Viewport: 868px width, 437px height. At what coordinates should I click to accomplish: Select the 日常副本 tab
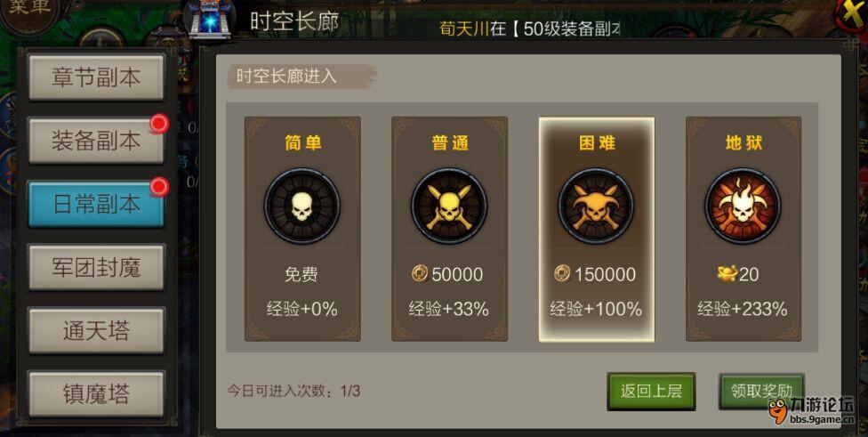click(96, 205)
